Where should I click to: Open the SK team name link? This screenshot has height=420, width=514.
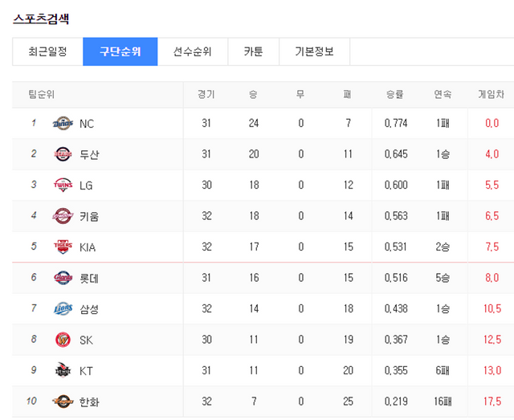pos(86,340)
